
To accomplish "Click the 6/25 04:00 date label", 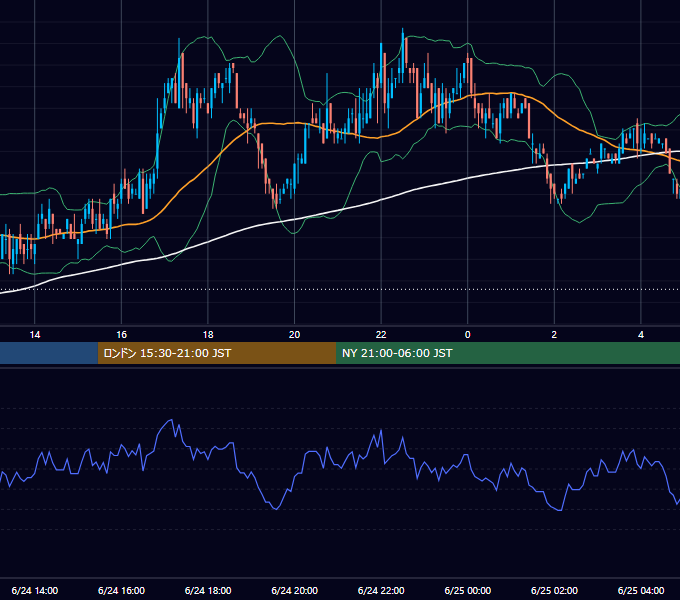I will click(x=641, y=590).
